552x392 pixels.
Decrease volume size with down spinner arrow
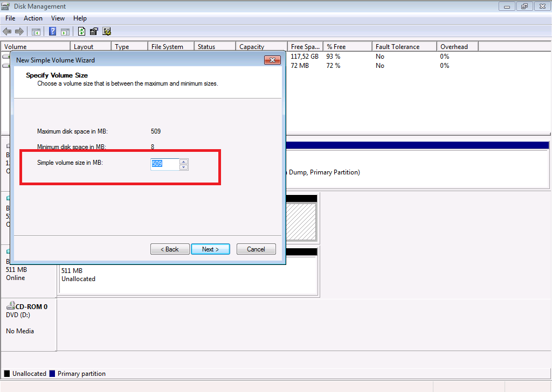tap(184, 167)
